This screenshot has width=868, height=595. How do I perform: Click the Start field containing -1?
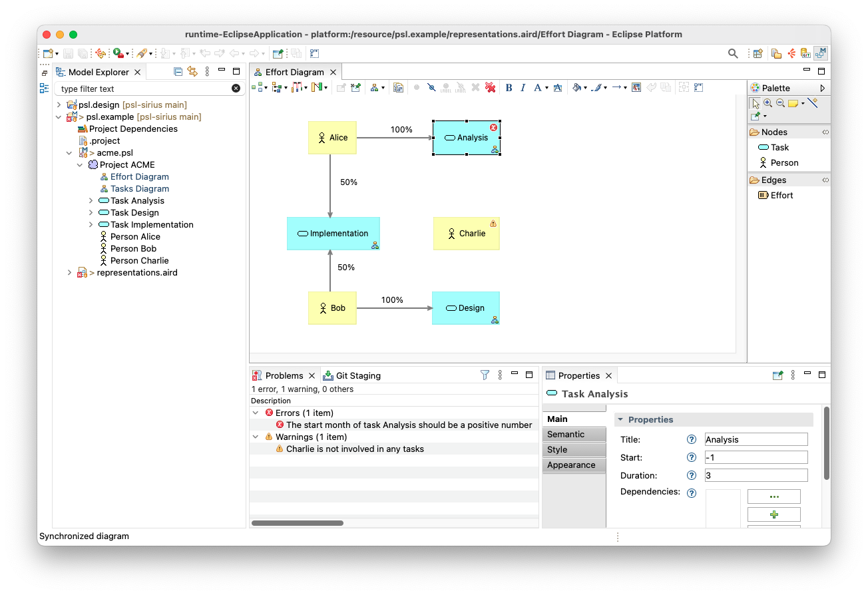756,458
